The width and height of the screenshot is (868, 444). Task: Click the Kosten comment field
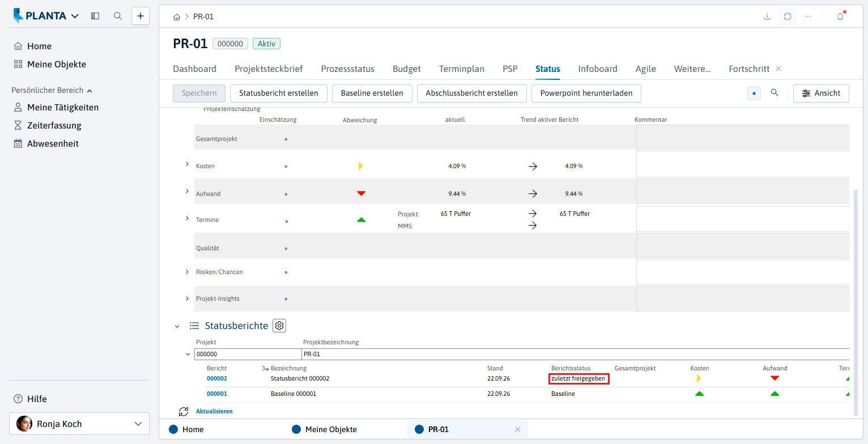pos(743,164)
